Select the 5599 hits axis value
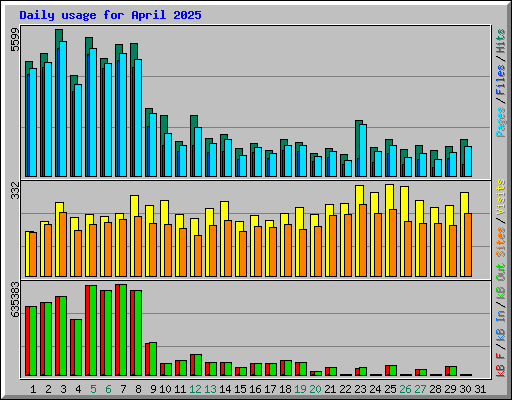512x400 pixels. click(x=15, y=40)
